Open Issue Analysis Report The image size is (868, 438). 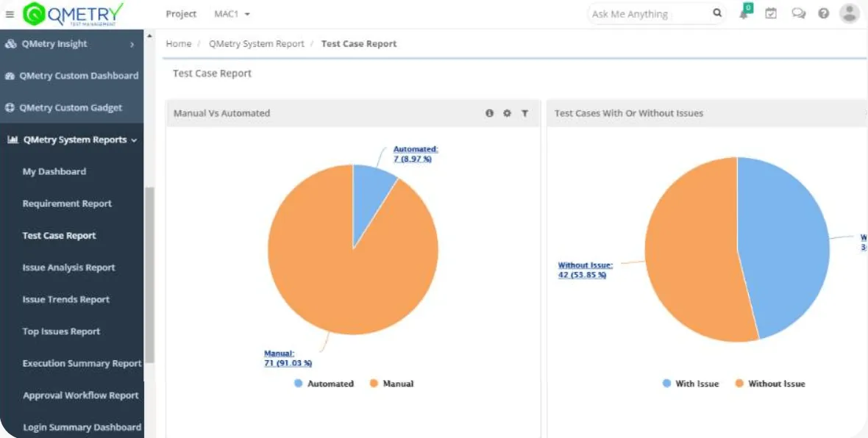click(68, 268)
